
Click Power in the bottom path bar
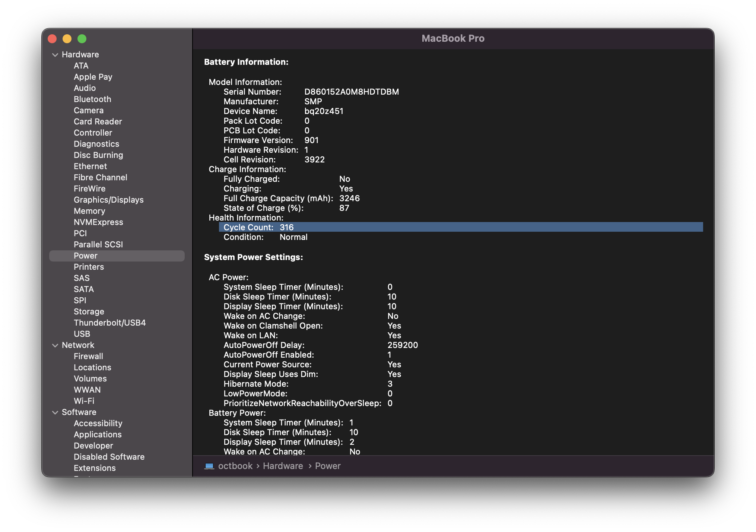pyautogui.click(x=328, y=466)
